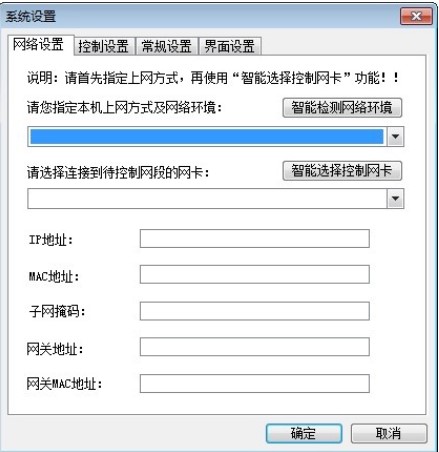The height and width of the screenshot is (452, 439).
Task: Click the 系统设置 title bar
Action: point(200,16)
